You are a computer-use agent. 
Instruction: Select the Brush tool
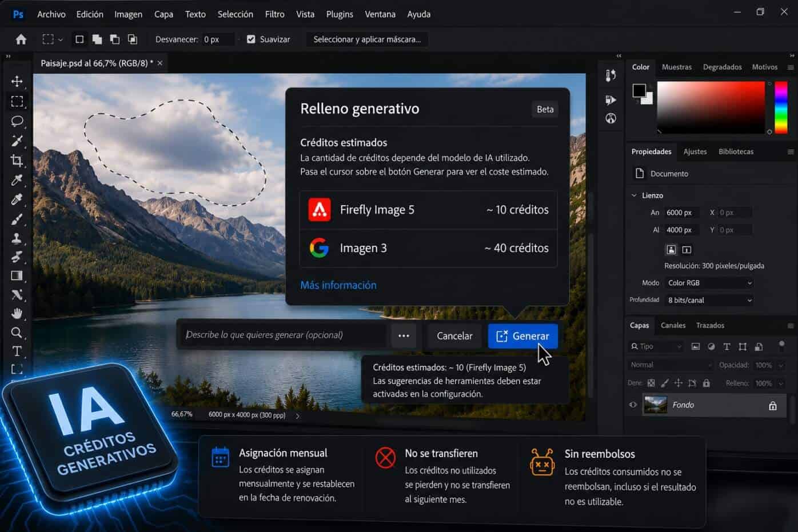pyautogui.click(x=17, y=219)
